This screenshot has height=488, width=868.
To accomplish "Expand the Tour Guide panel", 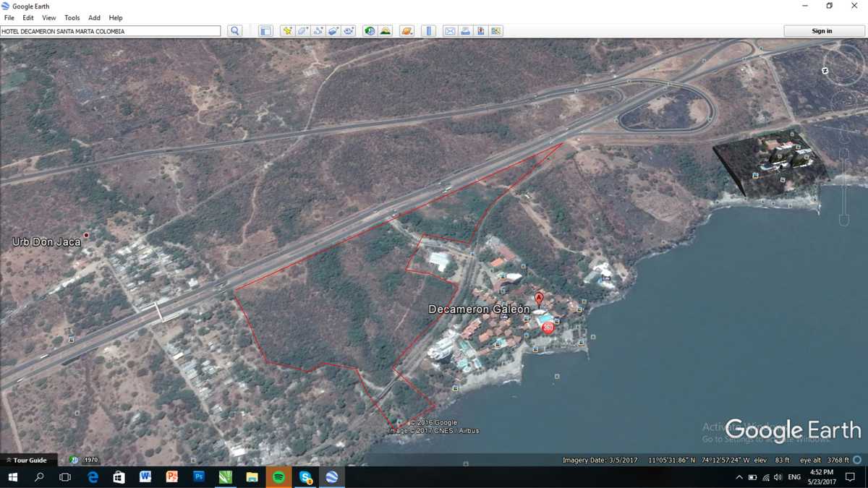I will tap(27, 460).
